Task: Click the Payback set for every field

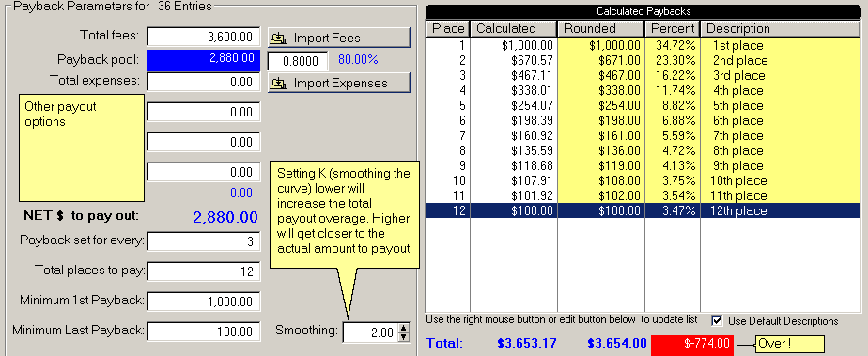Action: (x=203, y=241)
